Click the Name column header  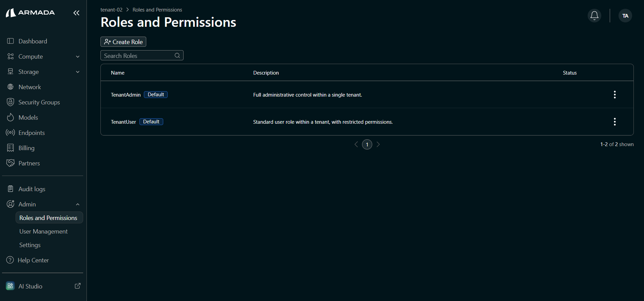click(118, 73)
